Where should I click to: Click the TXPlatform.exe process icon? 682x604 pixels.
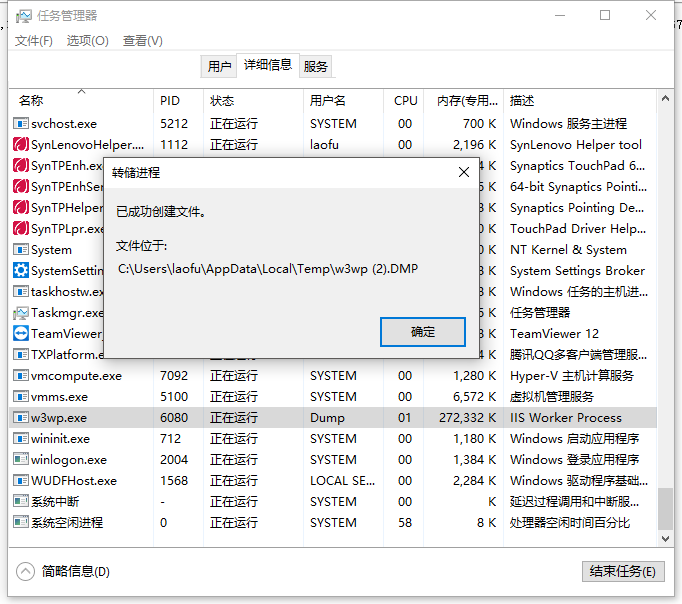[x=20, y=354]
